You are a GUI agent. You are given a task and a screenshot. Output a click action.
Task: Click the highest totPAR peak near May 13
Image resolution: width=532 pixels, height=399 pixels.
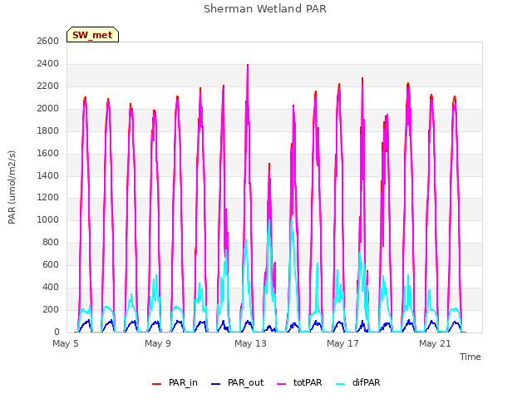(248, 66)
